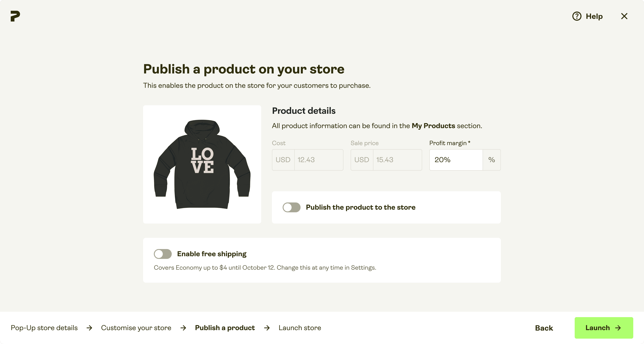644x344 pixels.
Task: Go to Pop-Up store details step
Action: pyautogui.click(x=44, y=328)
